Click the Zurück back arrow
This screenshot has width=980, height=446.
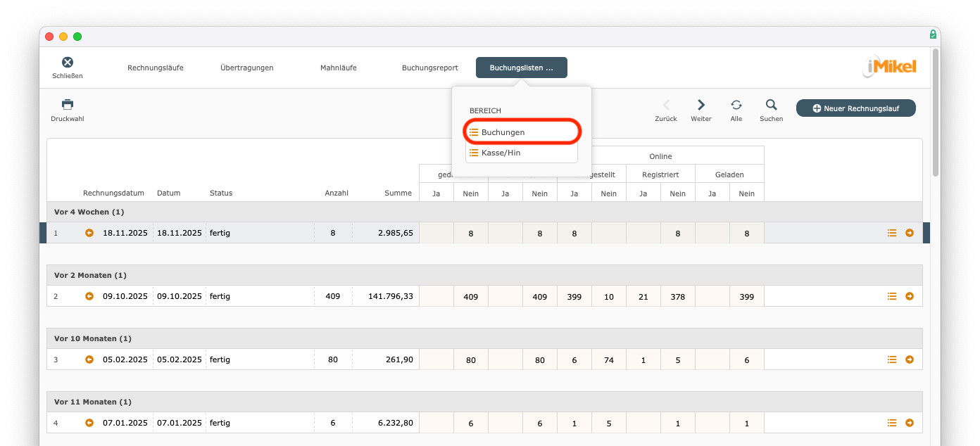(x=666, y=105)
